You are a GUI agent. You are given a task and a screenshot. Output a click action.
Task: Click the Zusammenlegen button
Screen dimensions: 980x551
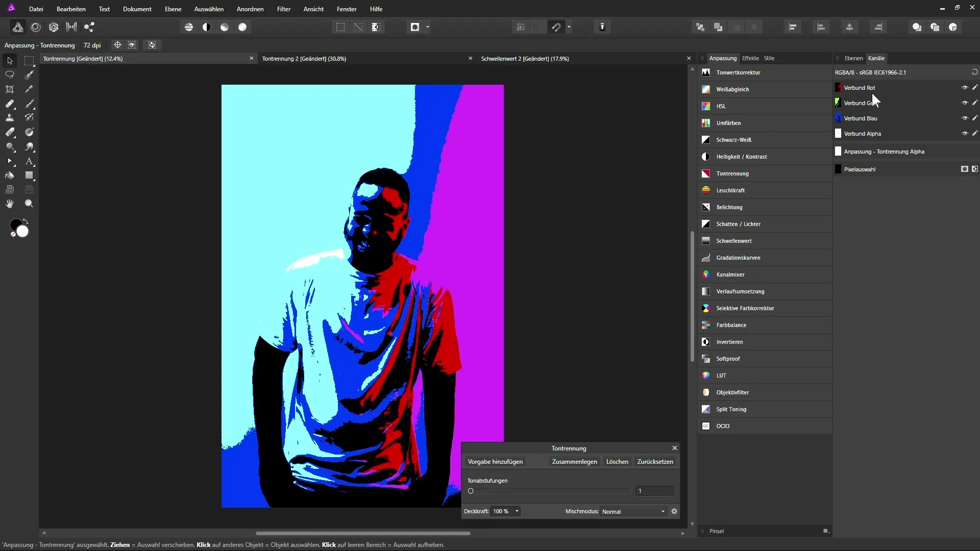[574, 462]
